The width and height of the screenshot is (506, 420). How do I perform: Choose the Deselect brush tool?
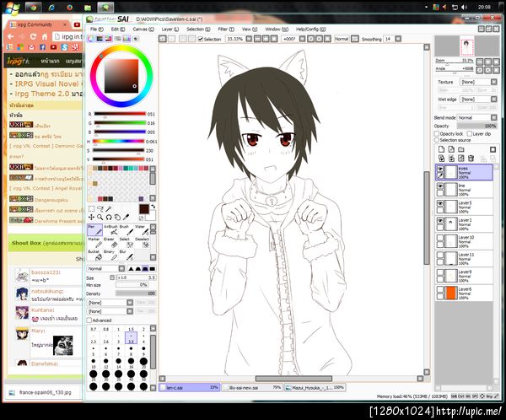coord(142,242)
